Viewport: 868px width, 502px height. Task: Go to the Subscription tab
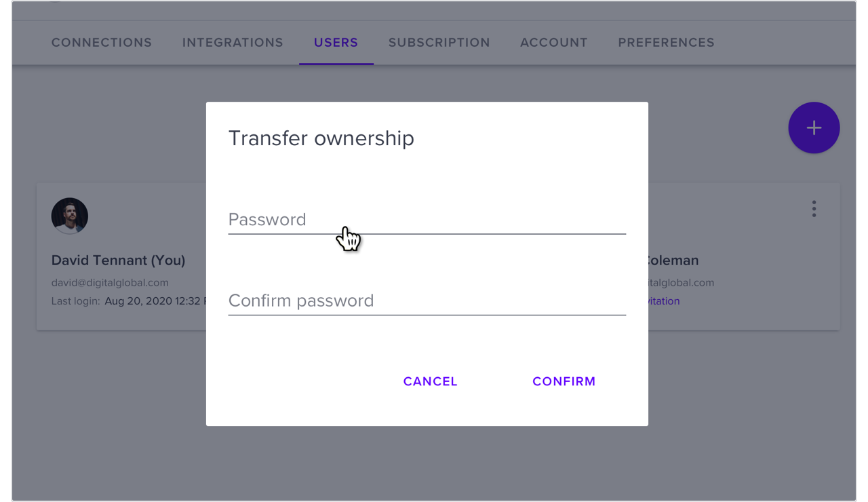[439, 43]
